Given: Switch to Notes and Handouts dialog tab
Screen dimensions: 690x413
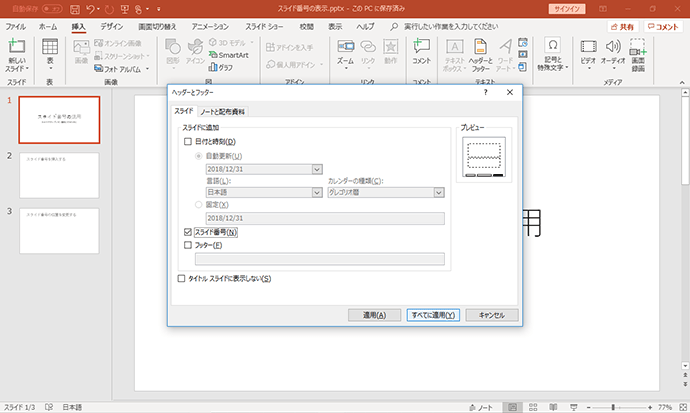Looking at the screenshot, I should (223, 112).
